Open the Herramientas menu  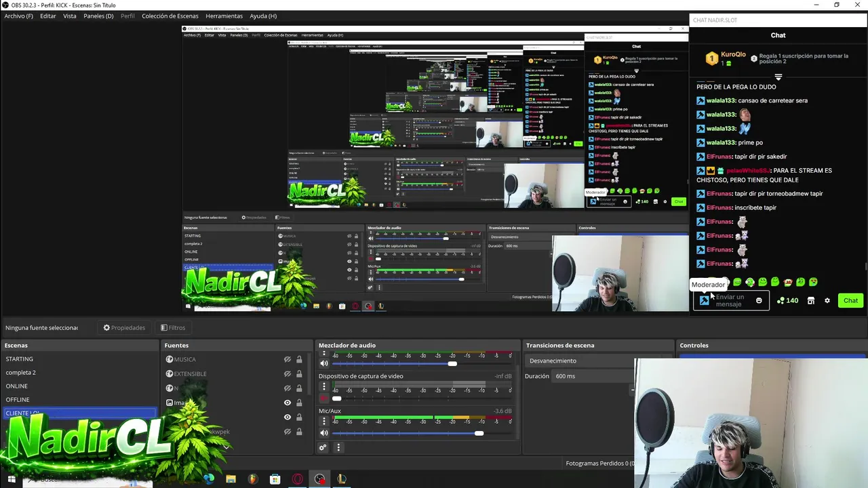224,16
